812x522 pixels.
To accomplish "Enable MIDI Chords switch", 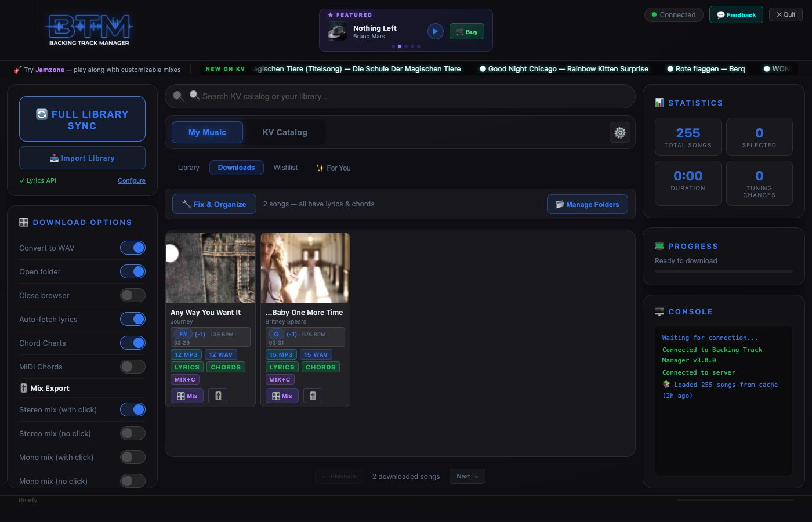I will coord(133,367).
